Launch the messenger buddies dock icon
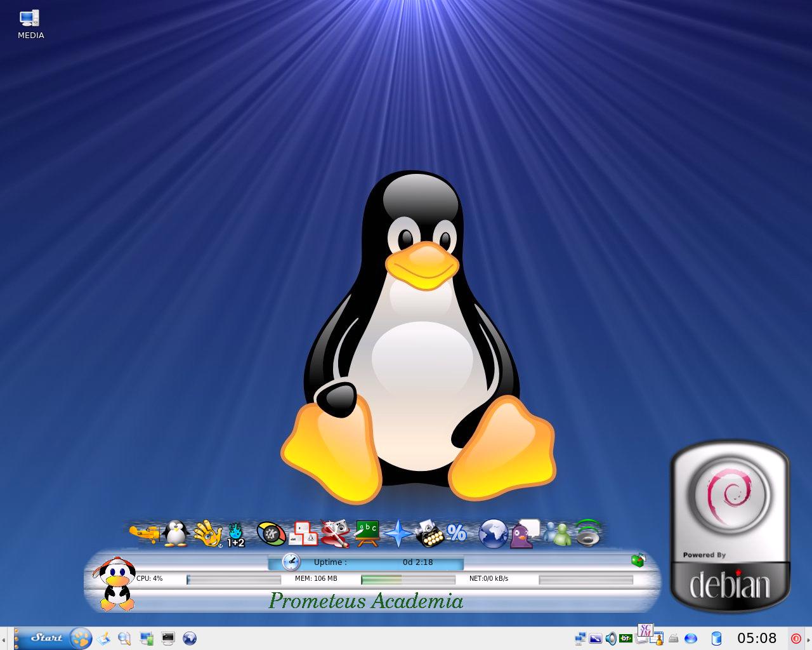The width and height of the screenshot is (812, 650). (557, 534)
